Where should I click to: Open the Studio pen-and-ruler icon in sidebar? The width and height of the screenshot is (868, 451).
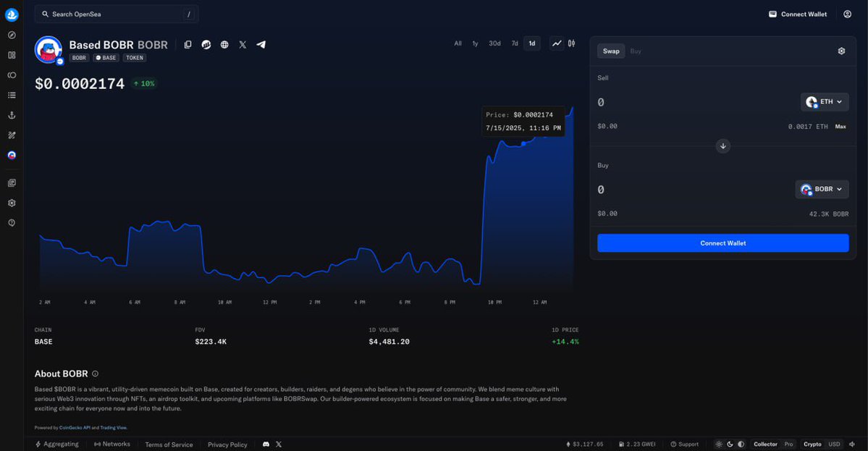(x=12, y=135)
